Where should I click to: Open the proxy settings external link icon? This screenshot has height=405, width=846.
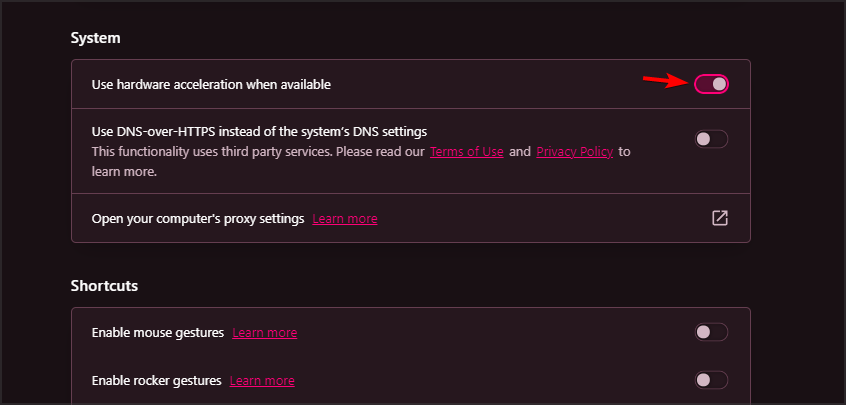(719, 218)
